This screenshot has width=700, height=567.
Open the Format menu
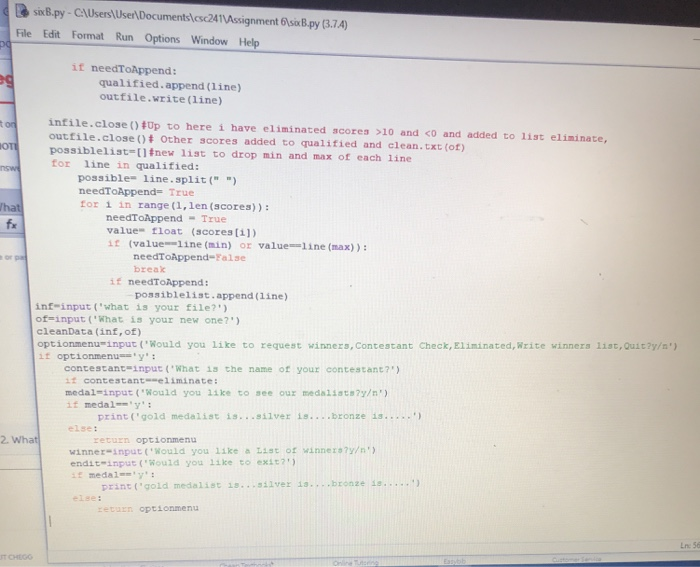pos(88,36)
